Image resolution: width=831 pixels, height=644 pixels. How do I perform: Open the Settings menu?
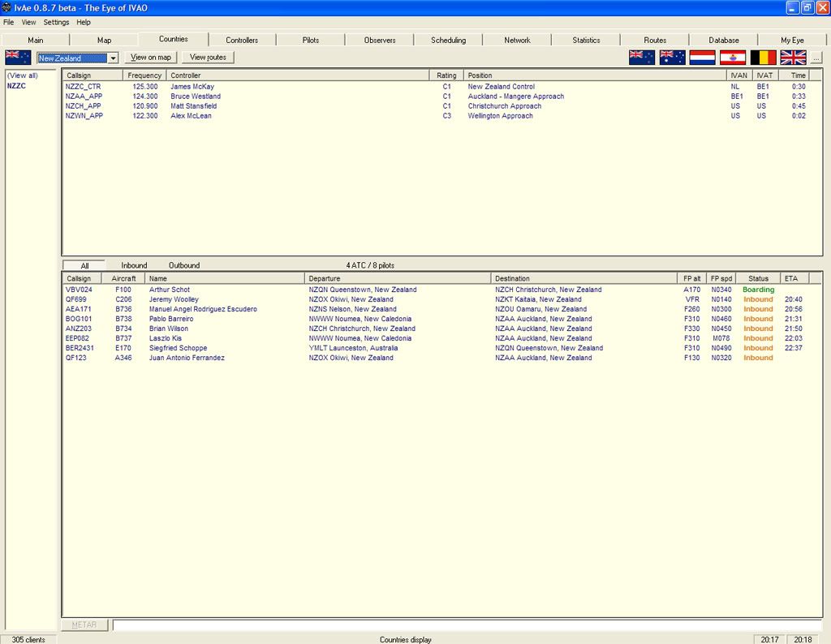tap(56, 22)
